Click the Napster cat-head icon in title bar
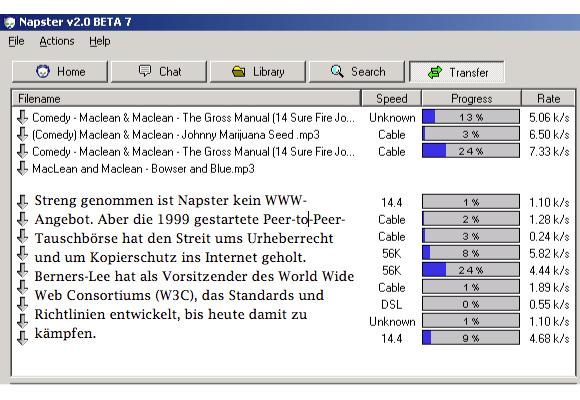Viewport: 580px width, 400px height. point(9,23)
